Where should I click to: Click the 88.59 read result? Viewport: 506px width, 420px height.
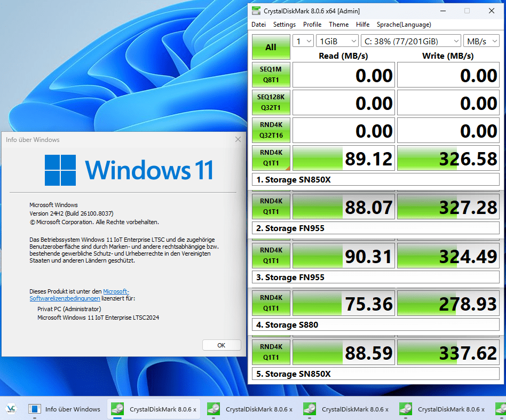click(x=344, y=352)
